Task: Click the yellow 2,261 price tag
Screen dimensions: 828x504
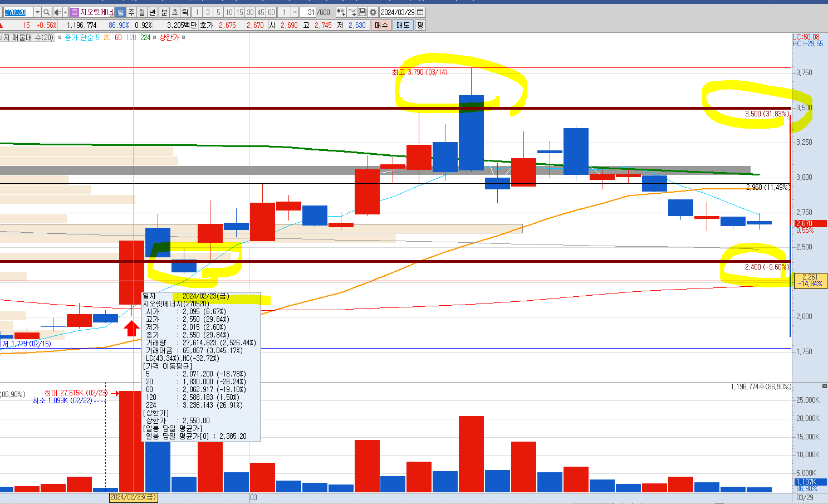Action: point(810,280)
